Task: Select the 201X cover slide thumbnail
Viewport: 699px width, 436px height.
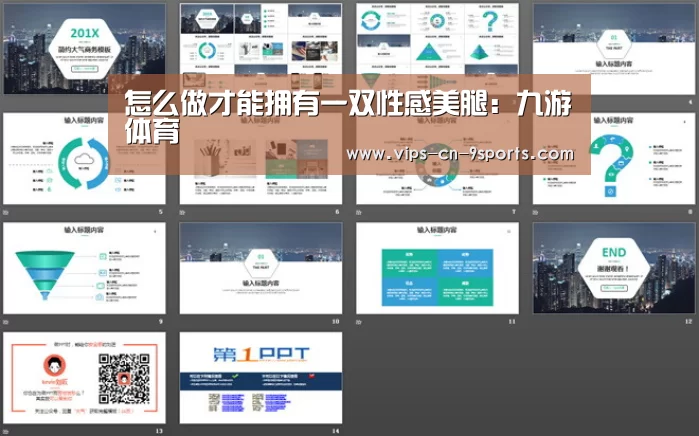Action: (x=84, y=49)
